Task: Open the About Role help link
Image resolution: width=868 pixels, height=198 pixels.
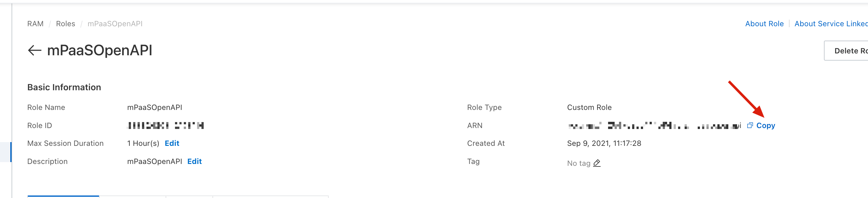Action: click(764, 24)
